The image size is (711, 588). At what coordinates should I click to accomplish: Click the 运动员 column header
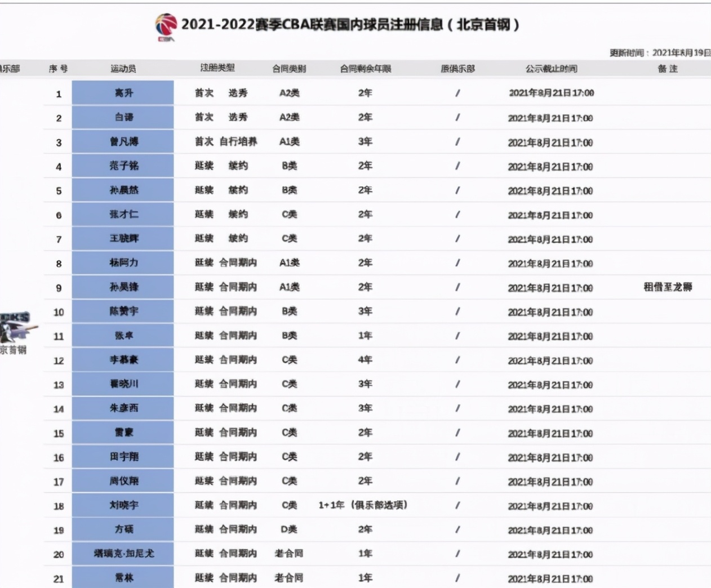[123, 69]
